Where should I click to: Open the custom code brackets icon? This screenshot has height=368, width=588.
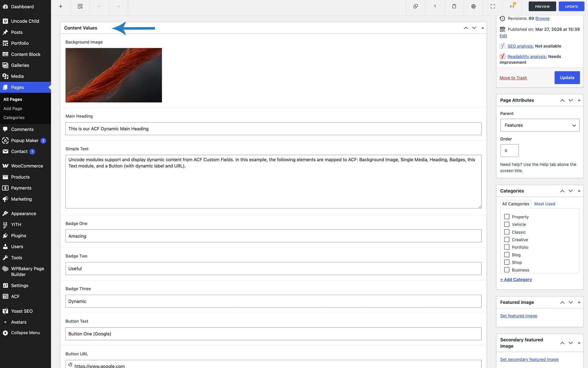[512, 6]
